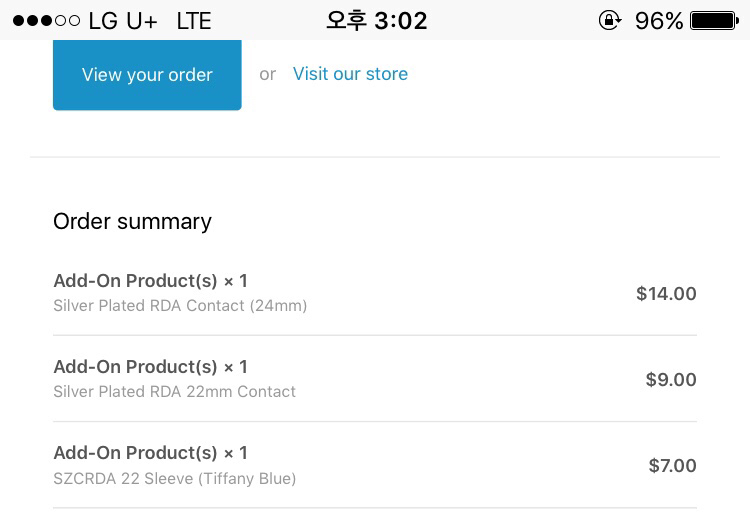Tap the rotation lock status icon
This screenshot has width=750, height=514.
pos(610,21)
